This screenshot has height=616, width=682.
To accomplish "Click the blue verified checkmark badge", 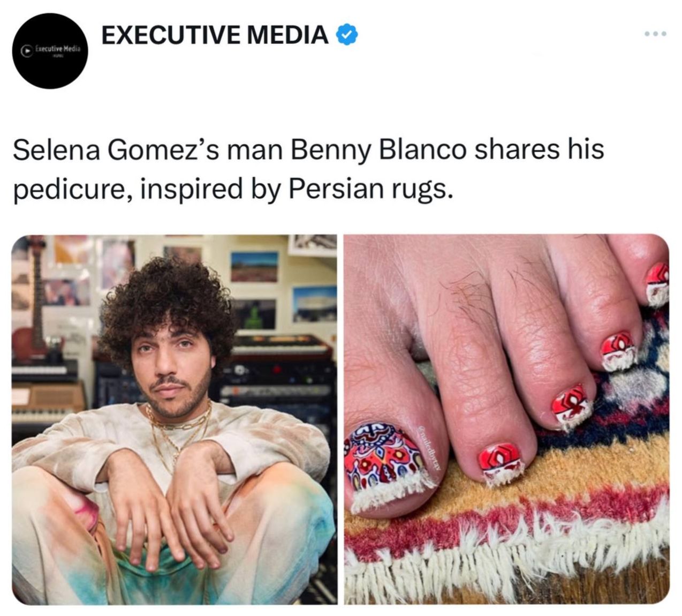I will (346, 35).
